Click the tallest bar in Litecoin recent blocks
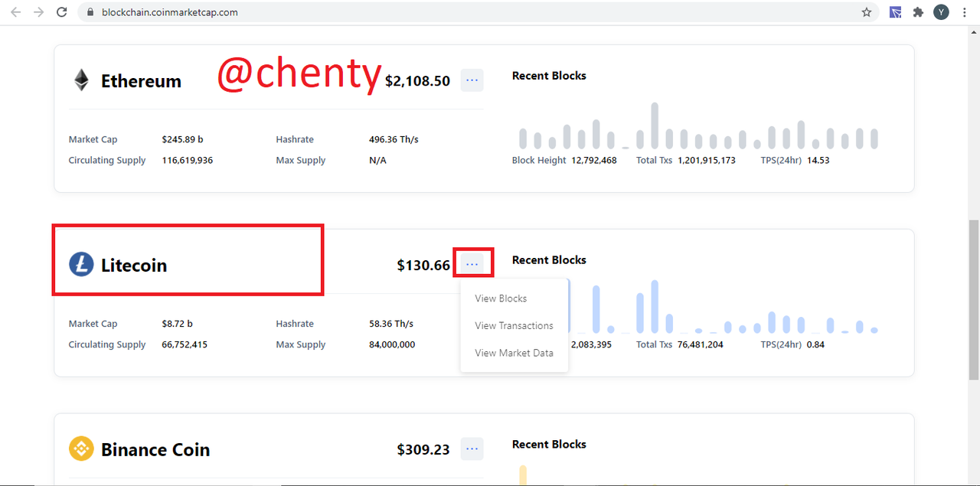Screen dimensions: 980x486 tap(655, 306)
